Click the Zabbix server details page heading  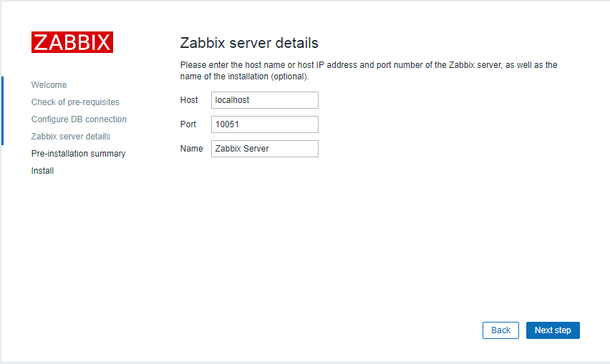tap(249, 43)
